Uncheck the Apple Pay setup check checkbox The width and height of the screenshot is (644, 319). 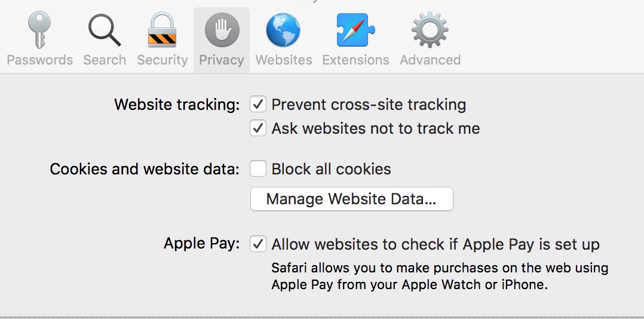coord(258,244)
